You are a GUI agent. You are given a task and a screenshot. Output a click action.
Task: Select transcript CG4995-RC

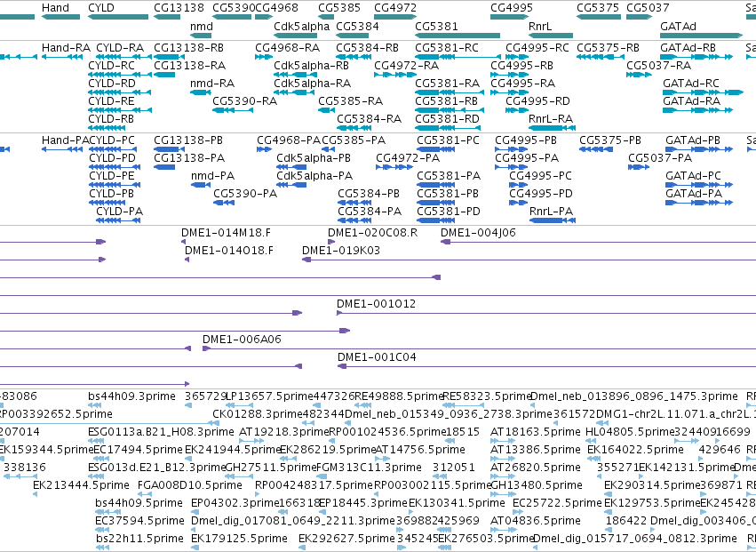(517, 57)
